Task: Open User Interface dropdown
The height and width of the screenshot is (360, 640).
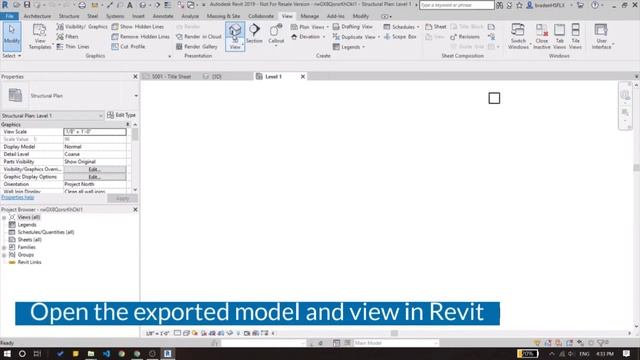Action: click(602, 36)
